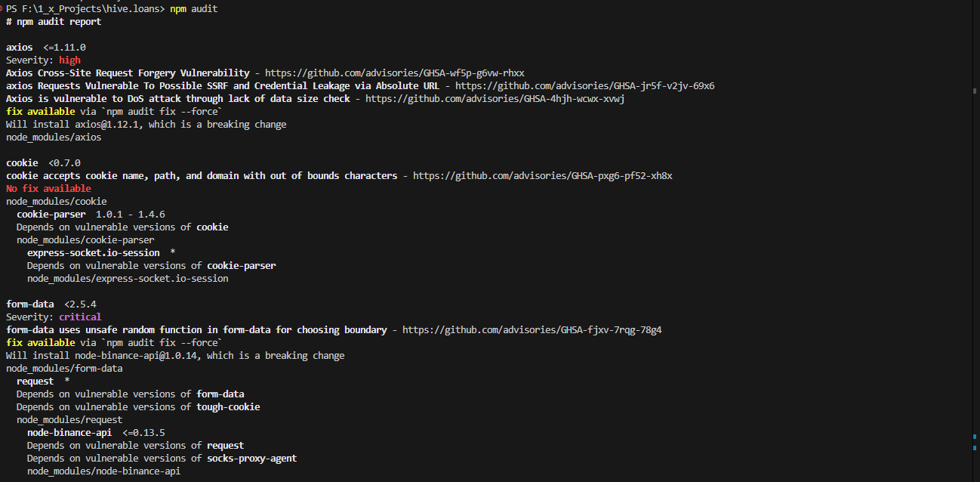Click the "# npm audit report" heading
This screenshot has width=980, height=482.
(54, 22)
